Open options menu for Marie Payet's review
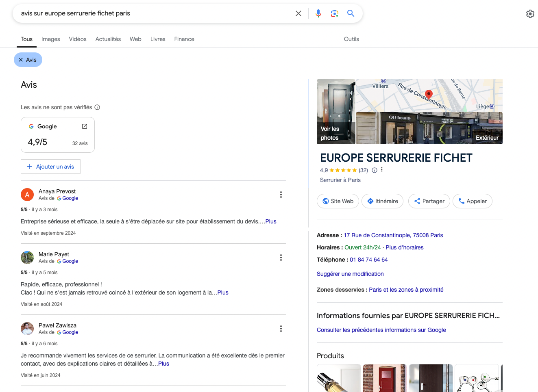Viewport: 538px width, 392px height. point(281,258)
